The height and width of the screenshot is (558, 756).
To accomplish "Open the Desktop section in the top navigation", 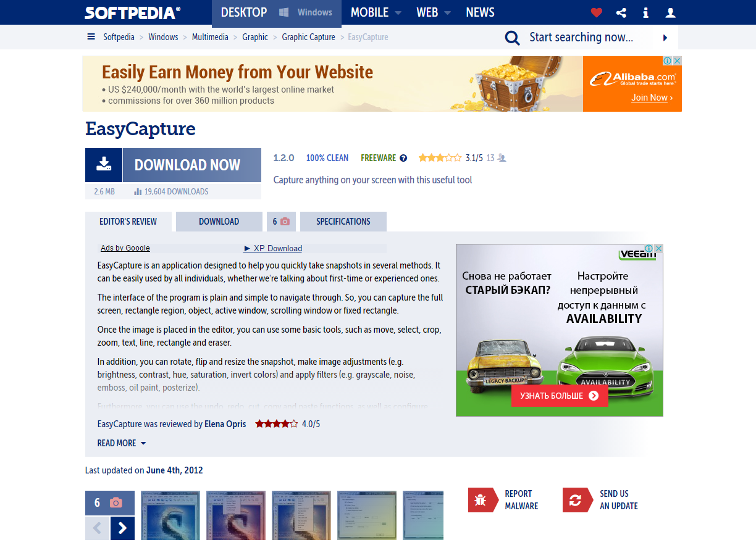I will click(x=244, y=12).
